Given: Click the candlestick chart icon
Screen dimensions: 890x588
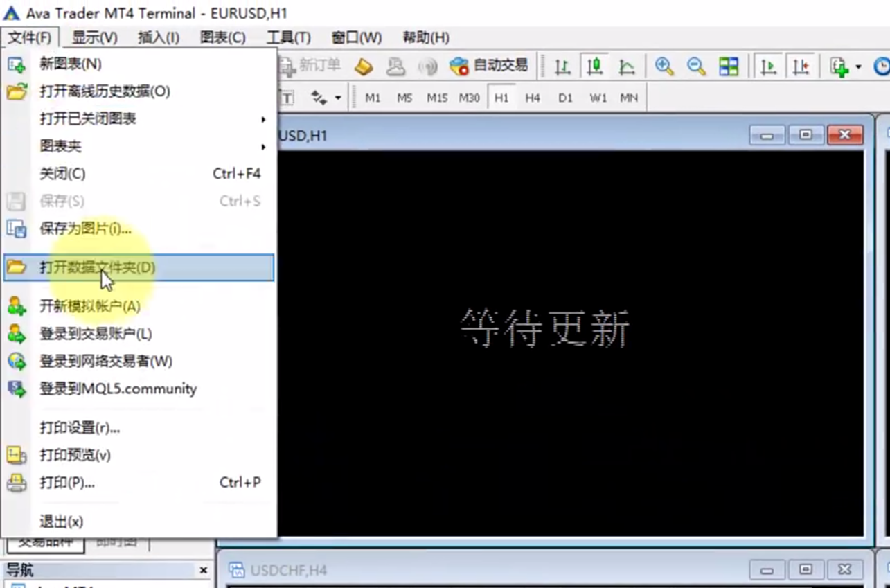Looking at the screenshot, I should click(x=594, y=66).
